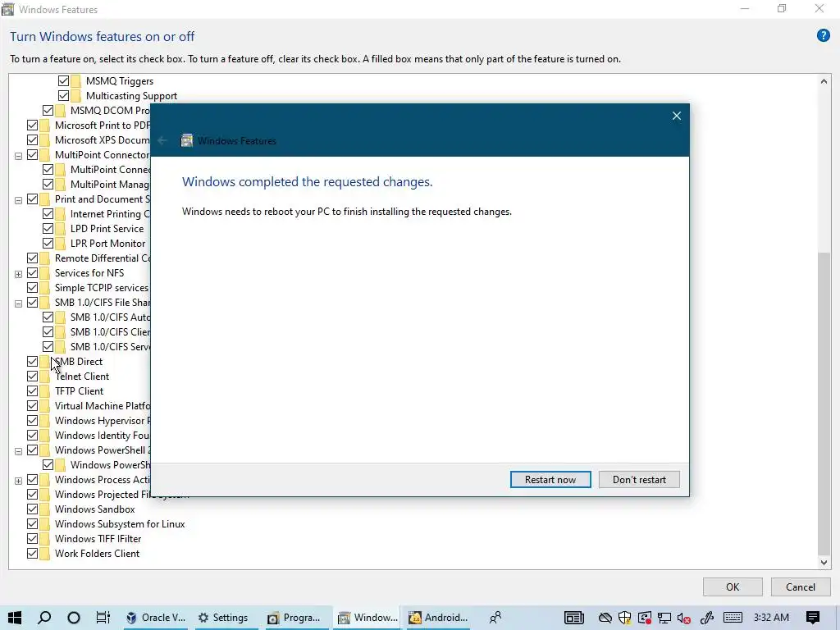Click Windows Features title bar icon
This screenshot has width=840, height=630.
[x=7, y=9]
